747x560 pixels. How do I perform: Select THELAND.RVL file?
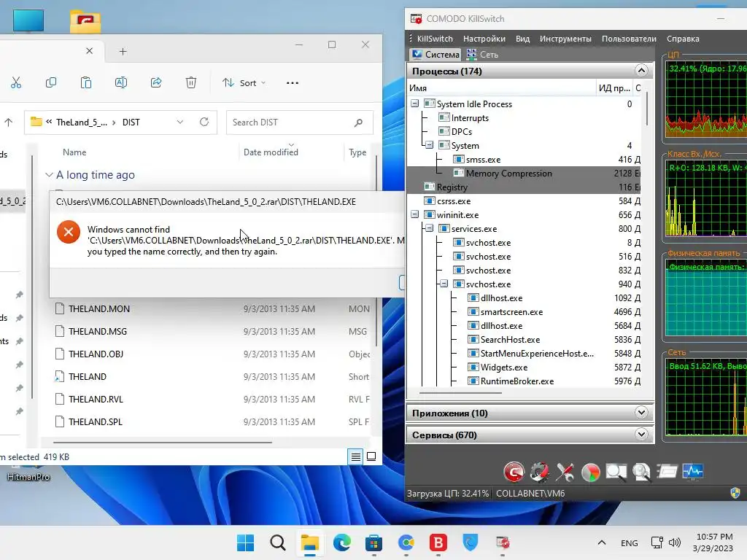point(96,399)
